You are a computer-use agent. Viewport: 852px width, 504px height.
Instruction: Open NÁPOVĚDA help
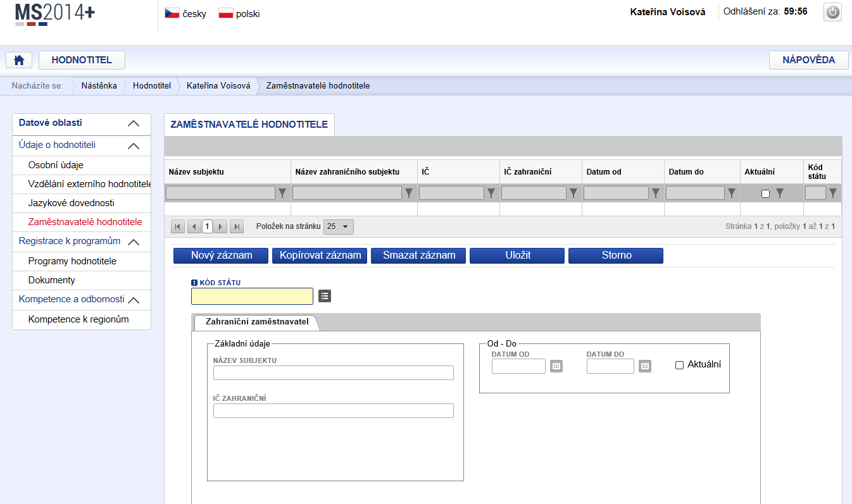[808, 60]
